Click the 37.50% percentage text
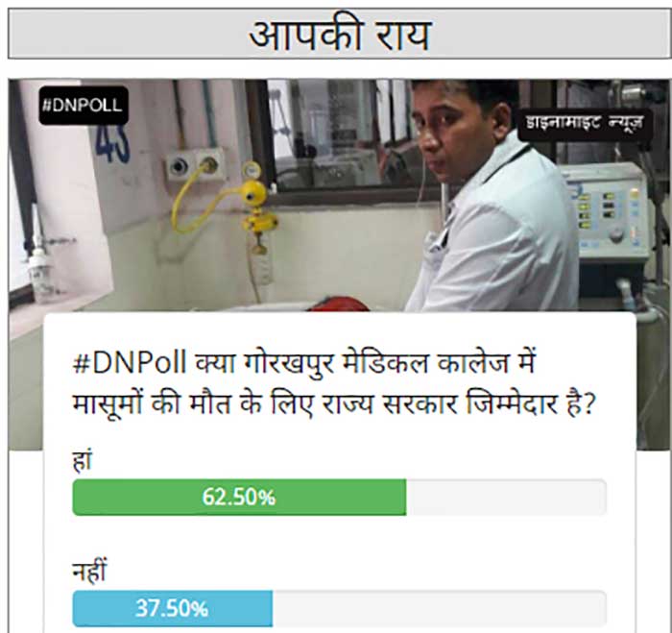 click(172, 608)
